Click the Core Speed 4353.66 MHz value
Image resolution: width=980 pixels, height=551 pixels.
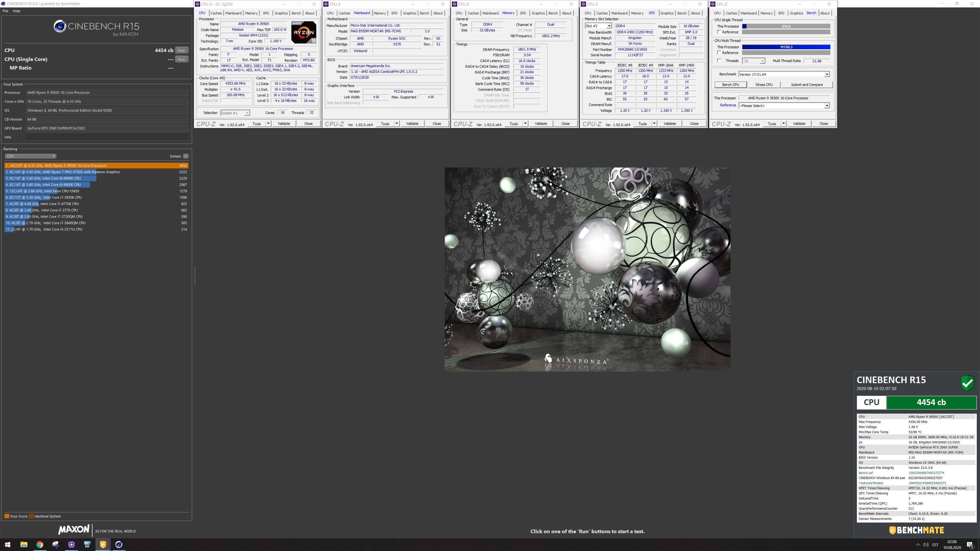[236, 84]
